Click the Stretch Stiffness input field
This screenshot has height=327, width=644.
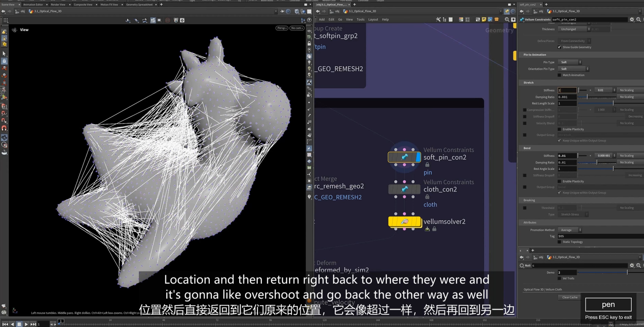coord(567,90)
